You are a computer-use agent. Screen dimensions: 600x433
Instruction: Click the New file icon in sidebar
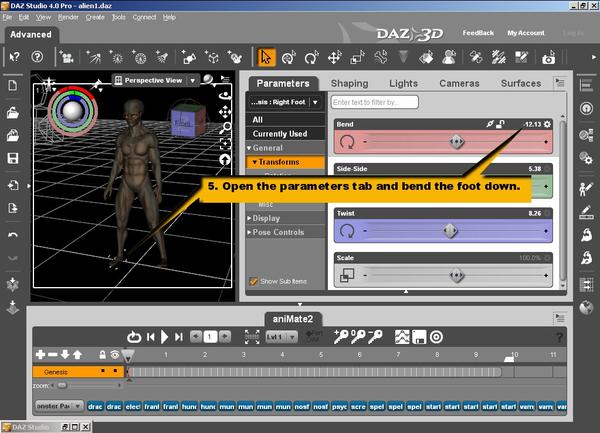pos(13,86)
